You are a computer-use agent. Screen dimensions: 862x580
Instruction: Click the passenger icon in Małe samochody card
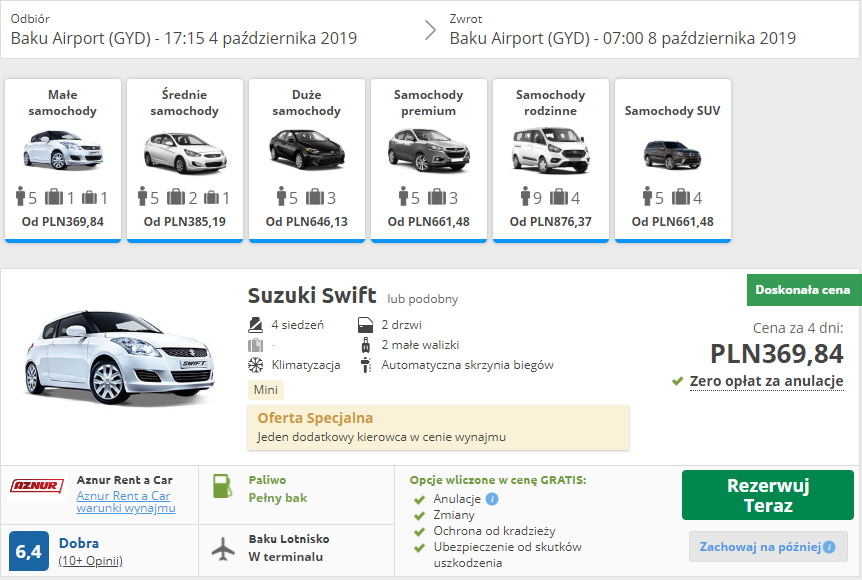point(21,196)
